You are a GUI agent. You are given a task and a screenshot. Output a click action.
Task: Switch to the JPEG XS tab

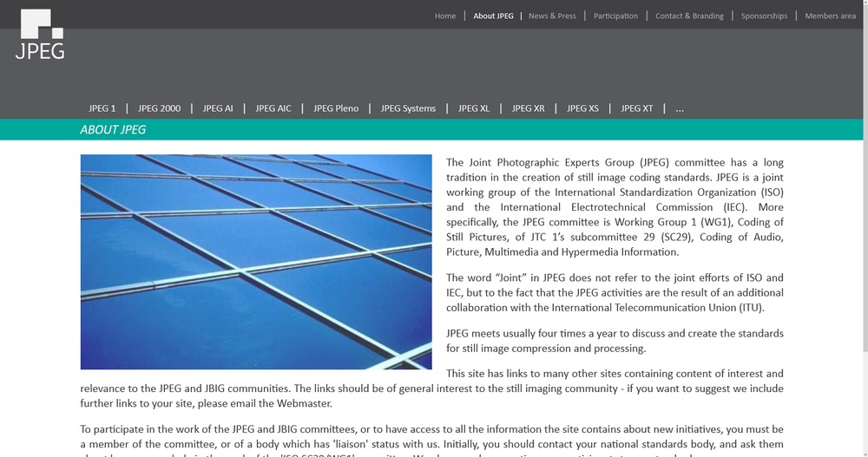coord(582,108)
